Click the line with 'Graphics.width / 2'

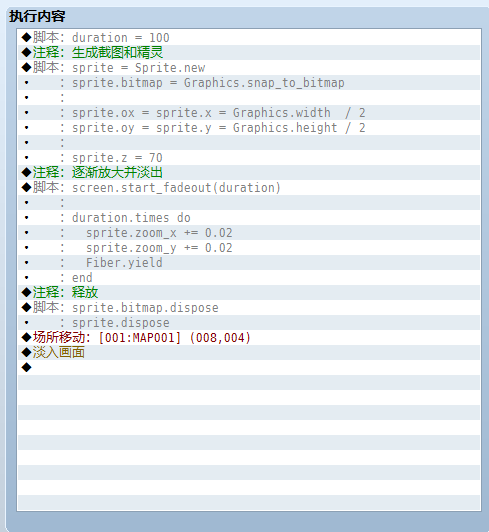pyautogui.click(x=249, y=113)
